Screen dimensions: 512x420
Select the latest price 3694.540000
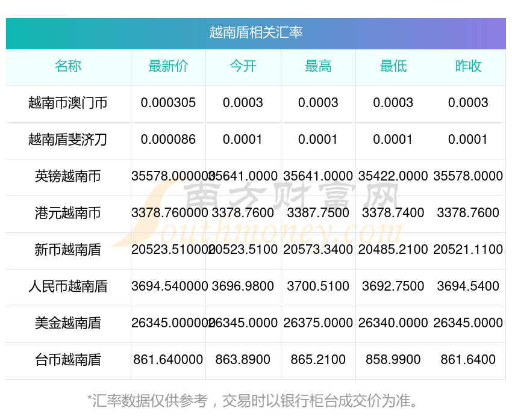[x=169, y=286]
